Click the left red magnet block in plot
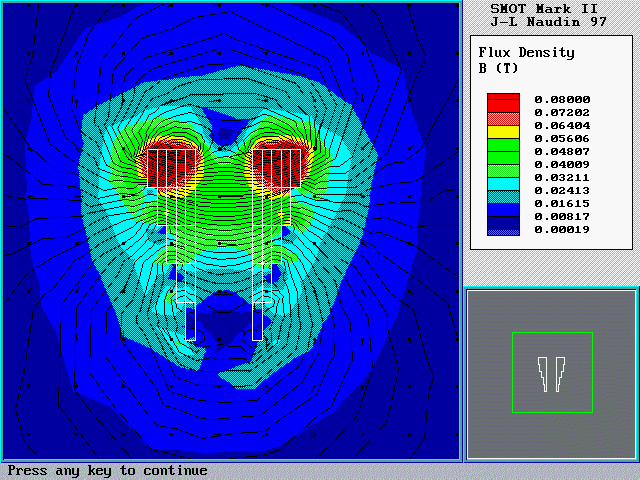This screenshot has height=480, width=640. point(172,169)
